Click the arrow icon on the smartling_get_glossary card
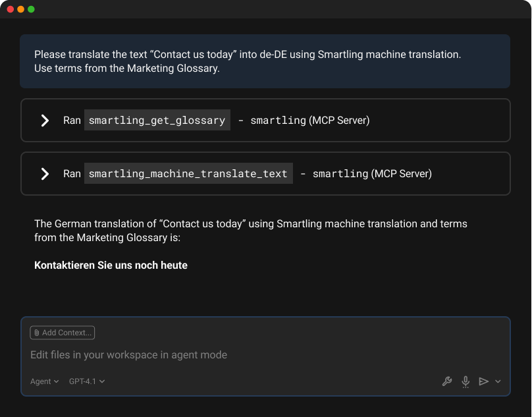Image resolution: width=532 pixels, height=417 pixels. 45,121
